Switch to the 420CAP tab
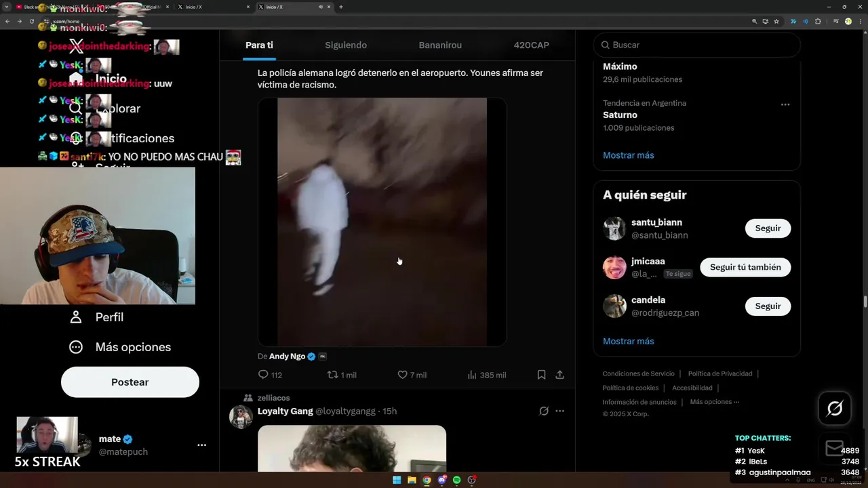The height and width of the screenshot is (488, 868). tap(532, 45)
